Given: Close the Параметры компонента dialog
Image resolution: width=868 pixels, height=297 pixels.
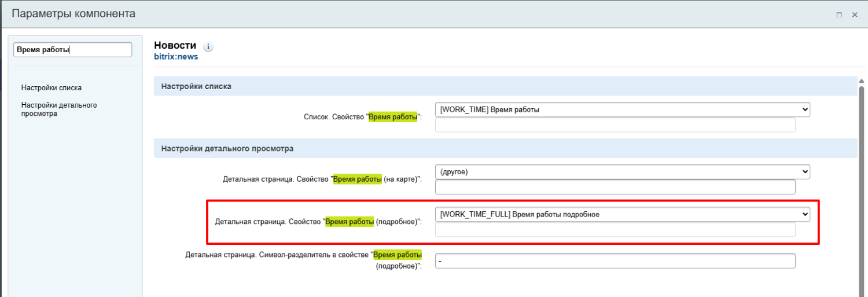Looking at the screenshot, I should click(x=855, y=15).
